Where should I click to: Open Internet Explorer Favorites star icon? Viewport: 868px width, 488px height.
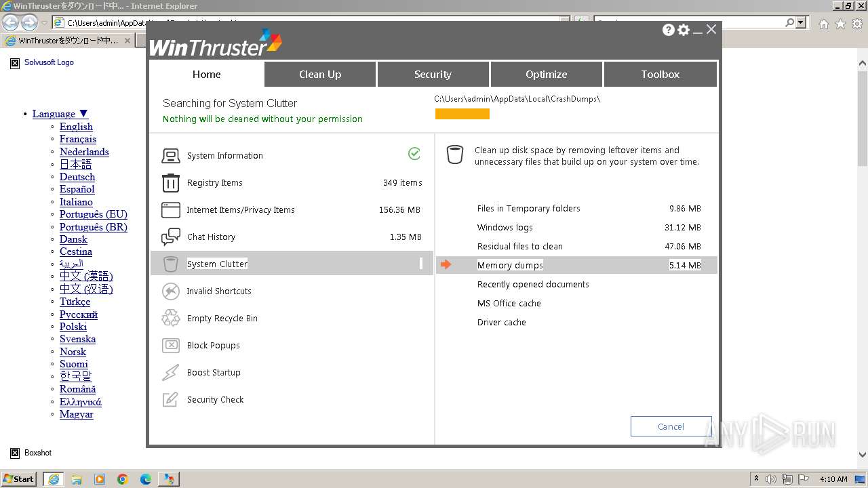pos(840,24)
